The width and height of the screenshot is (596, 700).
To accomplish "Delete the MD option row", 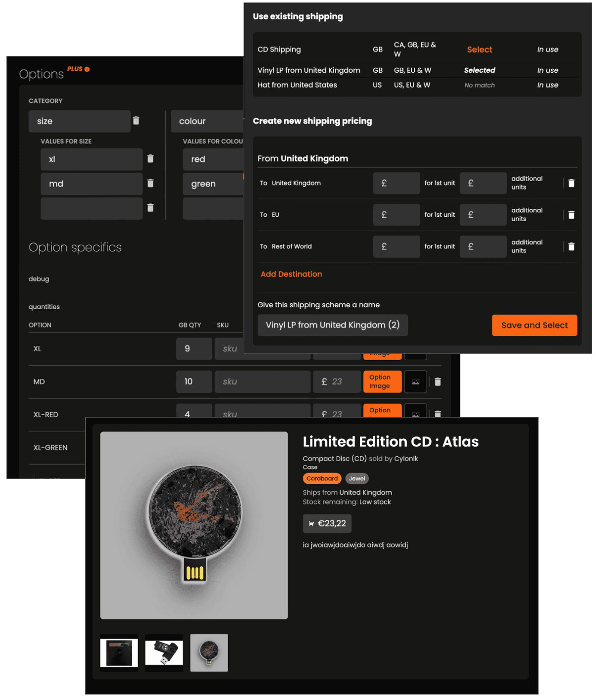I will pos(438,381).
